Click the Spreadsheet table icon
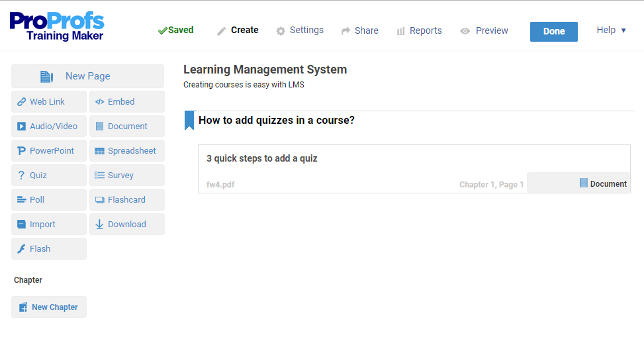 100,151
